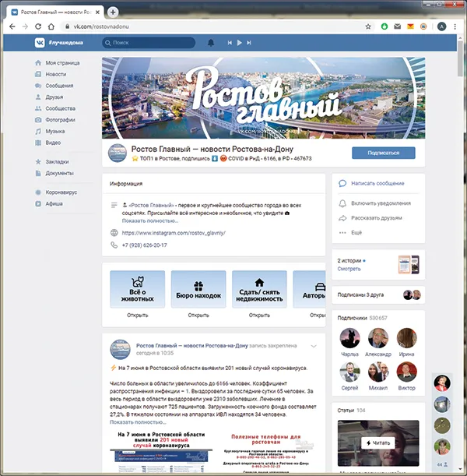Open the 'Бюро находок' menu tile
Screen dimensions: 467x476
tap(198, 290)
